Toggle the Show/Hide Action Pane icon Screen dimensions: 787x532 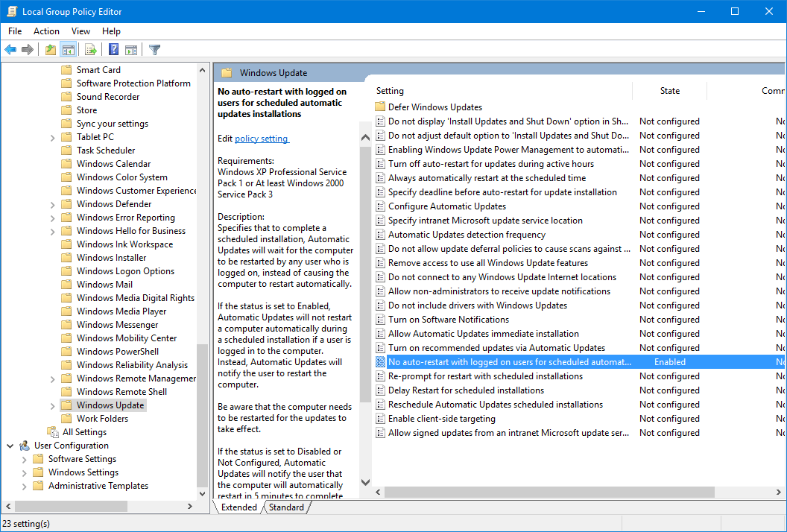pyautogui.click(x=131, y=50)
